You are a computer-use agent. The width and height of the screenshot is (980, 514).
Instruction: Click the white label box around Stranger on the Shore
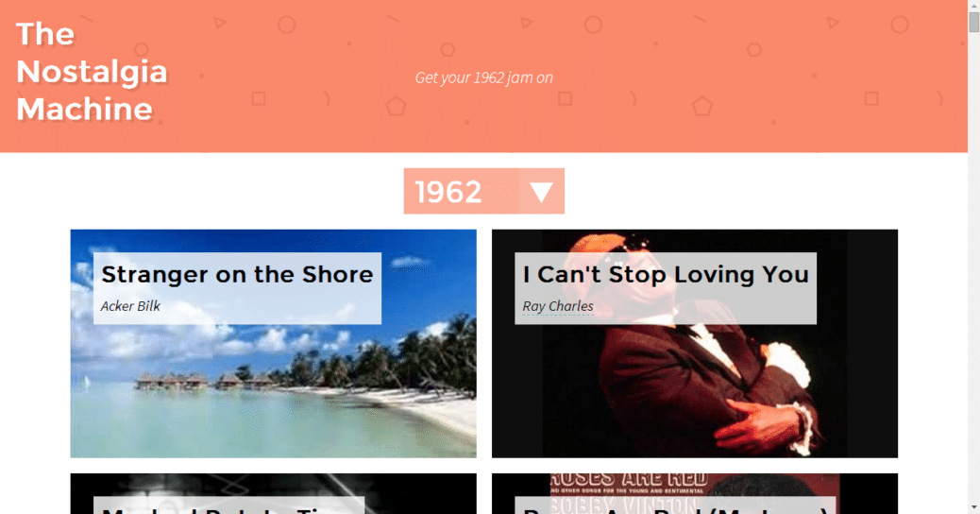237,288
